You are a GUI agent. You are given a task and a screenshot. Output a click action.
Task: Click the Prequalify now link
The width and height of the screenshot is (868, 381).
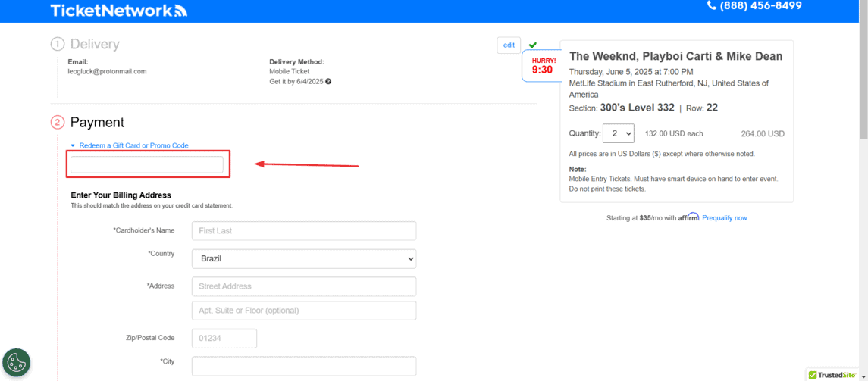[725, 218]
